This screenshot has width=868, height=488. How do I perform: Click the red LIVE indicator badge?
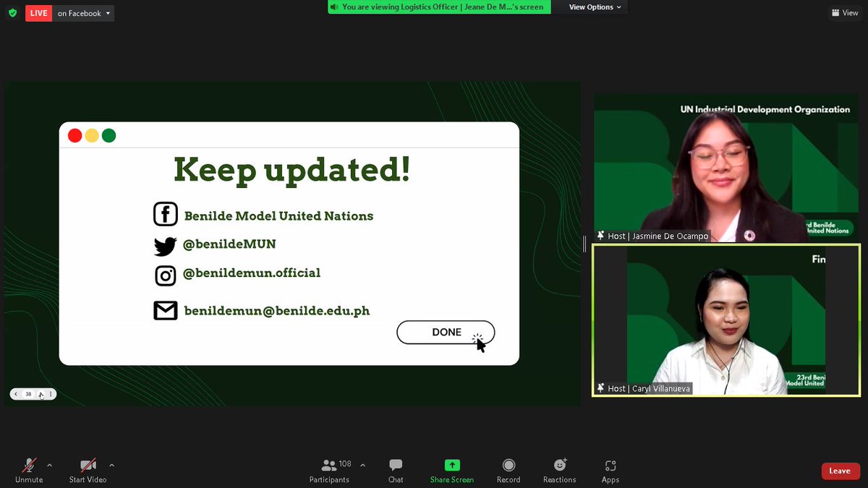click(39, 13)
